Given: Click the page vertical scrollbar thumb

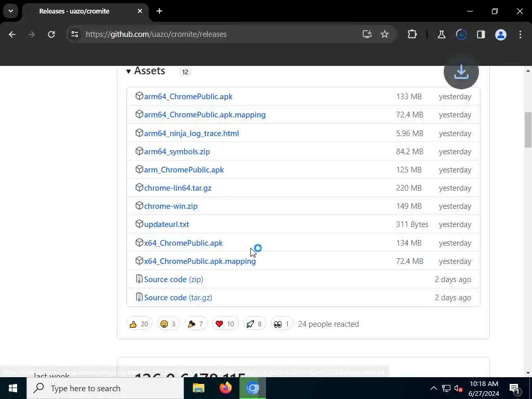Looking at the screenshot, I should (x=528, y=129).
